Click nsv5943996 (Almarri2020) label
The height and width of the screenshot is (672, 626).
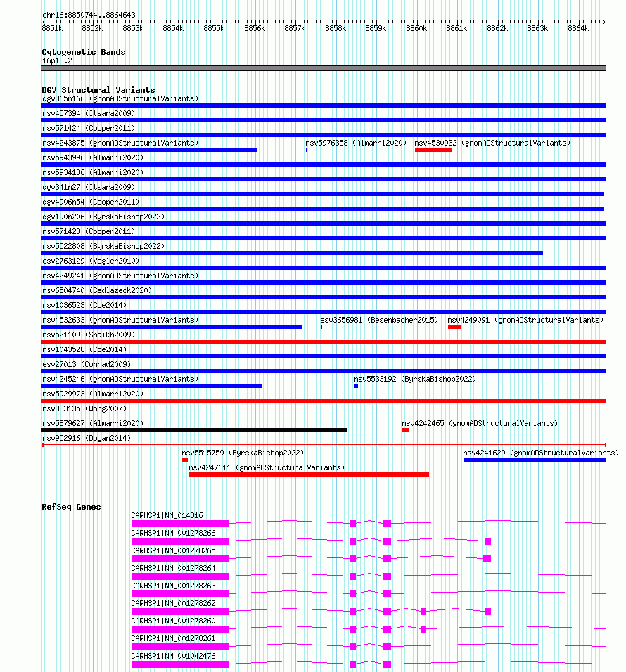click(93, 157)
